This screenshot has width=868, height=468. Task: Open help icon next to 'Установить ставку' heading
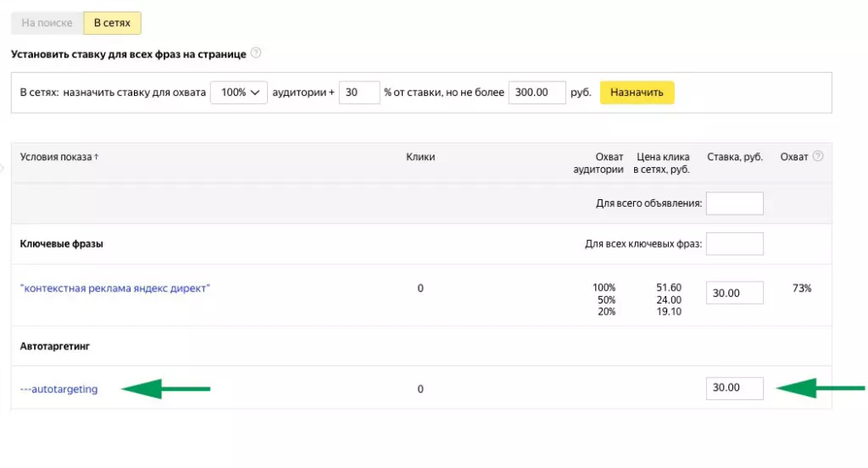coord(256,53)
